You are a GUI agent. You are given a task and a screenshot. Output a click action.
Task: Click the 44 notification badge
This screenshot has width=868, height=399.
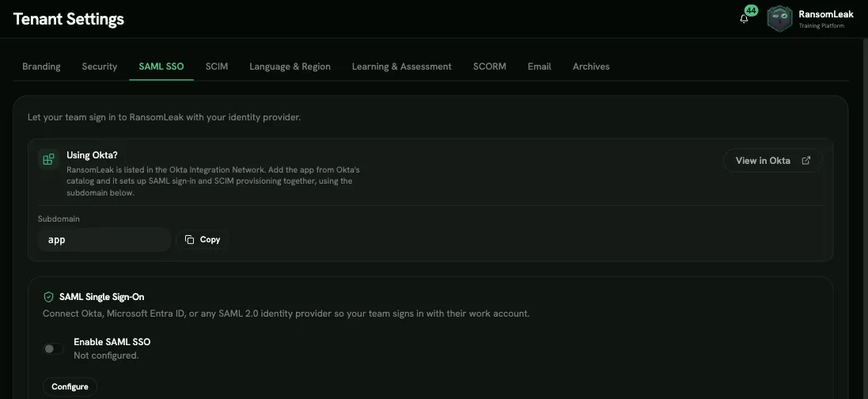pos(751,10)
